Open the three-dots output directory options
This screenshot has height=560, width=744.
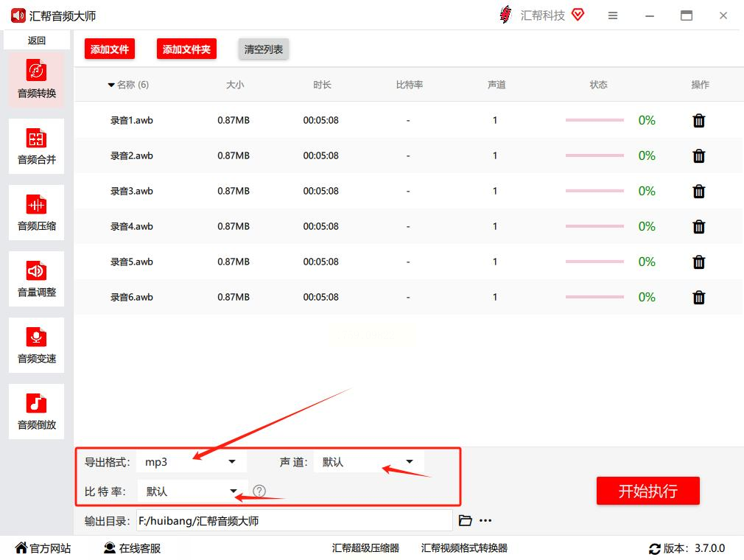[x=485, y=521]
